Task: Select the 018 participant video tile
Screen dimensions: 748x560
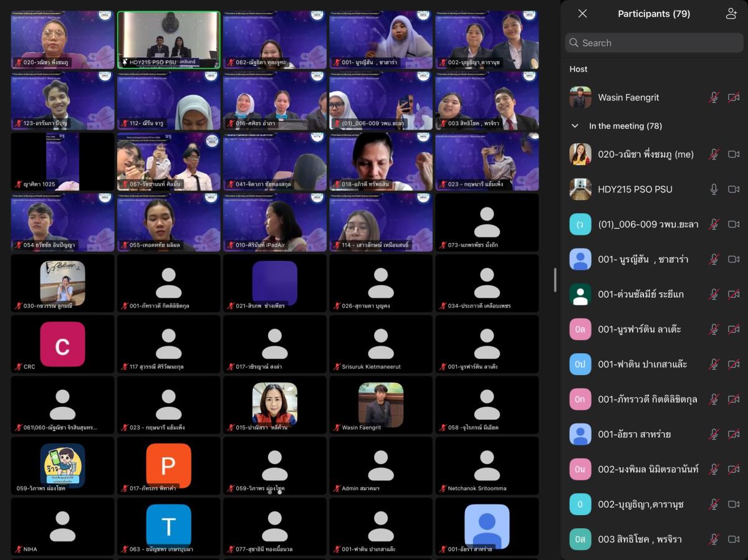Action: pos(381,161)
